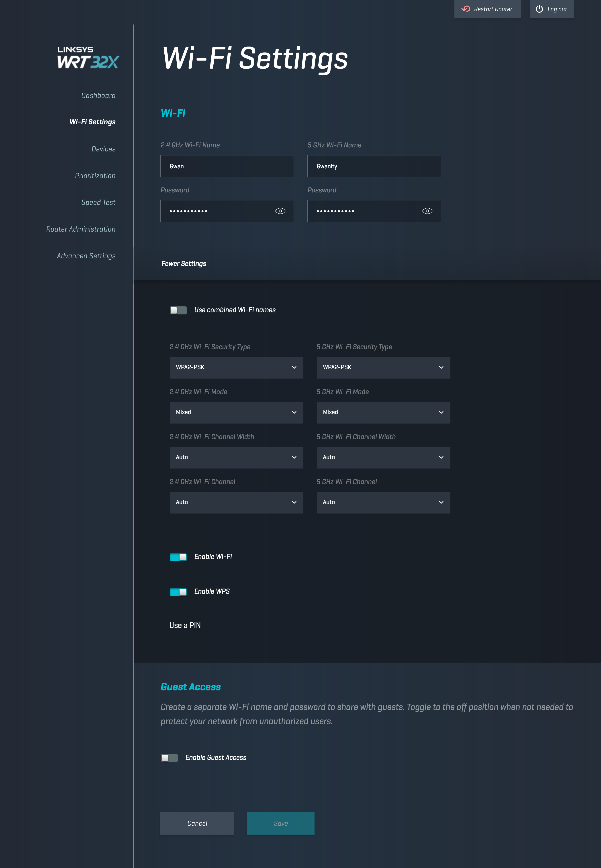
Task: Toggle Use combined Wi-Fi names switch
Action: coord(178,310)
